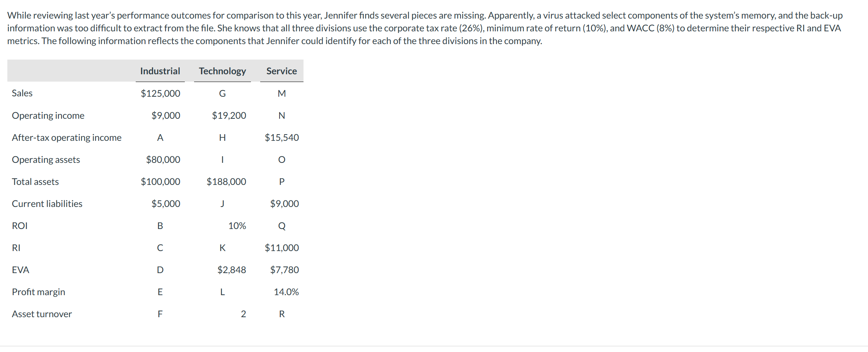The width and height of the screenshot is (868, 352).
Task: Click the After-tax operating income row label
Action: [x=67, y=137]
